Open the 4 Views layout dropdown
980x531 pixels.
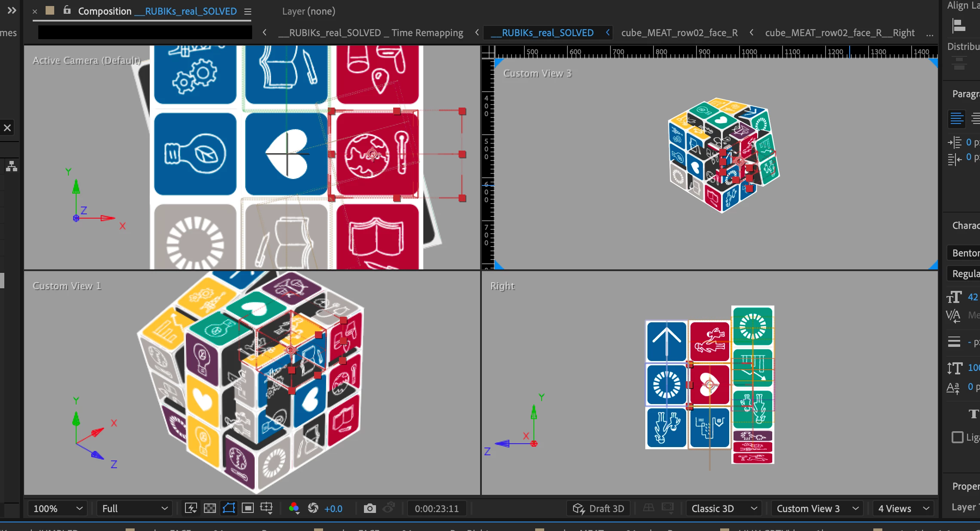[x=903, y=509]
